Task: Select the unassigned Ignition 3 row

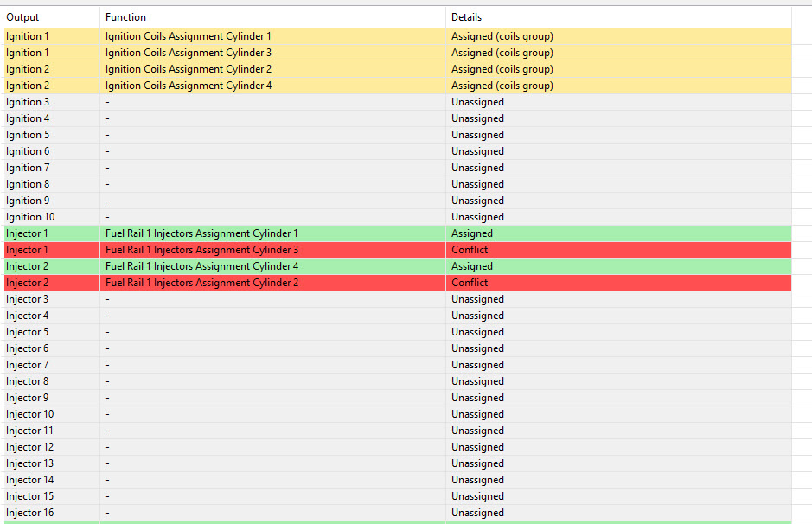Action: 398,102
